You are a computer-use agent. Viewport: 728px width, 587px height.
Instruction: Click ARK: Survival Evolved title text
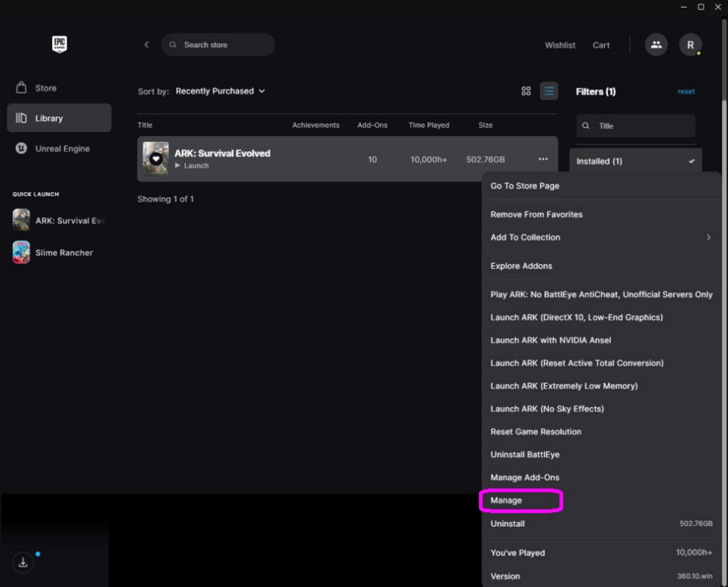pyautogui.click(x=222, y=153)
